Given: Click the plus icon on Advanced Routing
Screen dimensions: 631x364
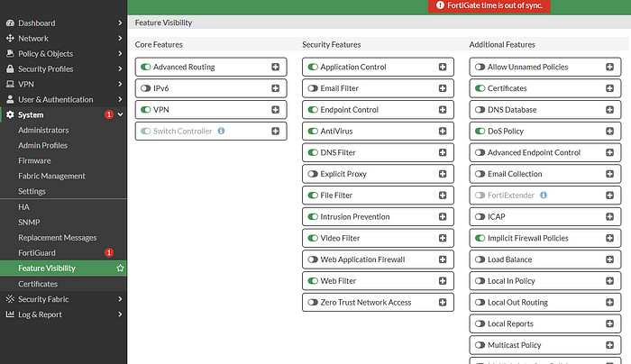Looking at the screenshot, I should pos(275,67).
